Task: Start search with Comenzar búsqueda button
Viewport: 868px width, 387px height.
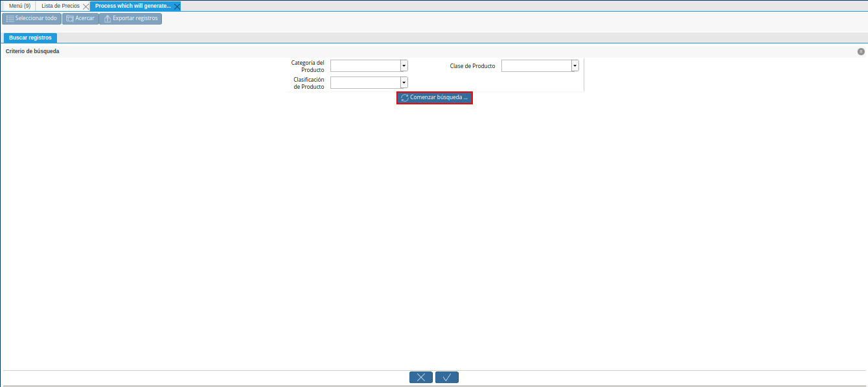Action: click(x=435, y=98)
